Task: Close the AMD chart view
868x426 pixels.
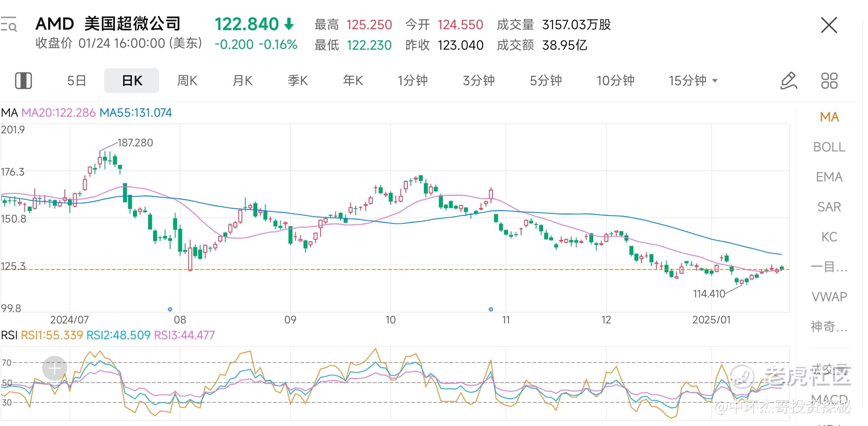Action: (829, 25)
